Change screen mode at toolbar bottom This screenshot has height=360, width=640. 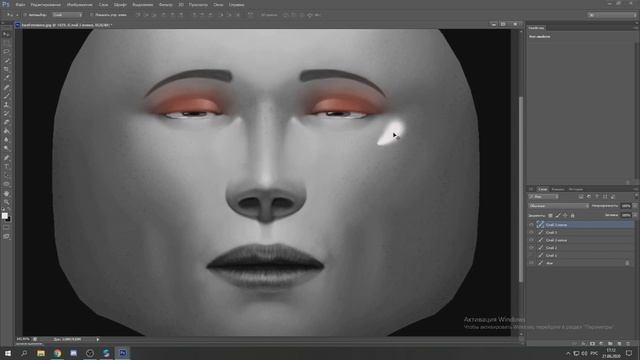pos(6,236)
